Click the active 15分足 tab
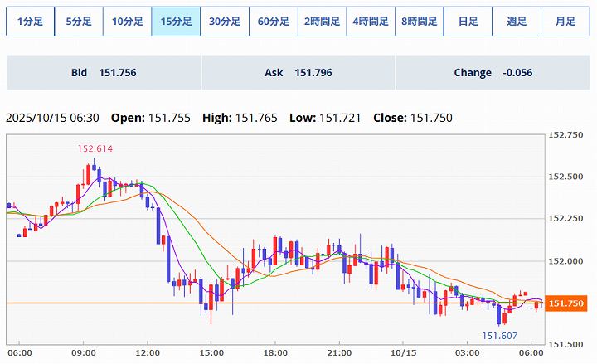The height and width of the screenshot is (364, 597). point(176,22)
